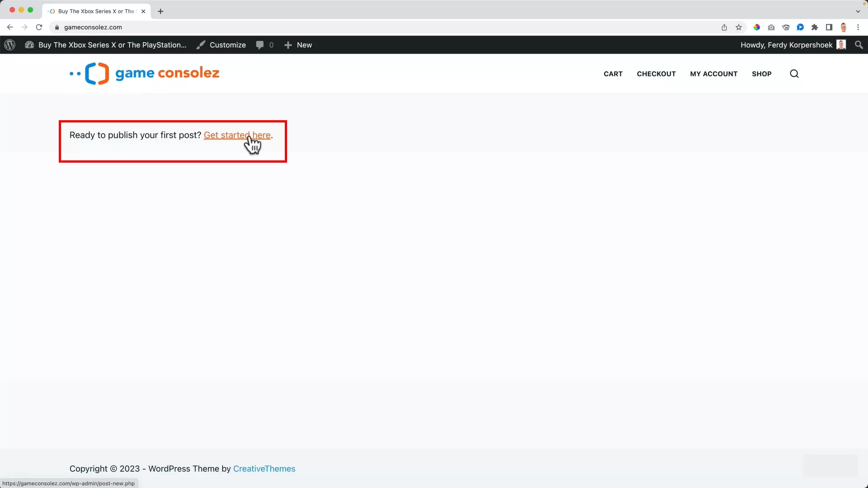The width and height of the screenshot is (868, 488).
Task: Open site search with the magnifying glass icon
Action: (x=794, y=74)
